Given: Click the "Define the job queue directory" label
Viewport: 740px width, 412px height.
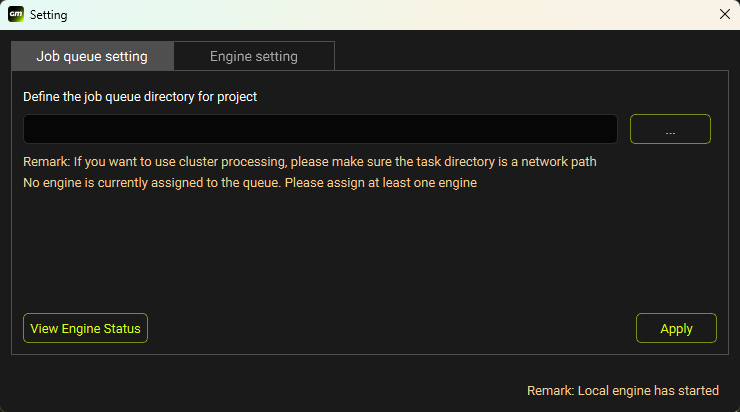Looking at the screenshot, I should 140,97.
